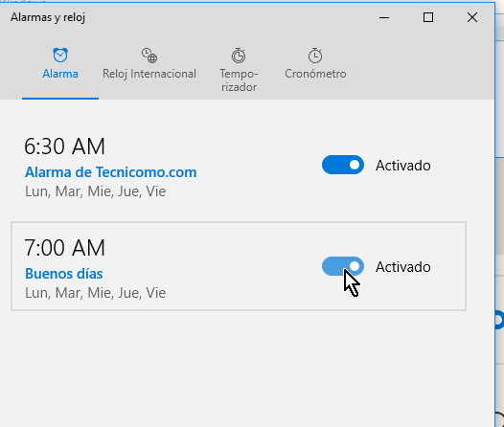This screenshot has height=427, width=504.
Task: Click weekdays under Buenos días alarm
Action: [x=96, y=293]
